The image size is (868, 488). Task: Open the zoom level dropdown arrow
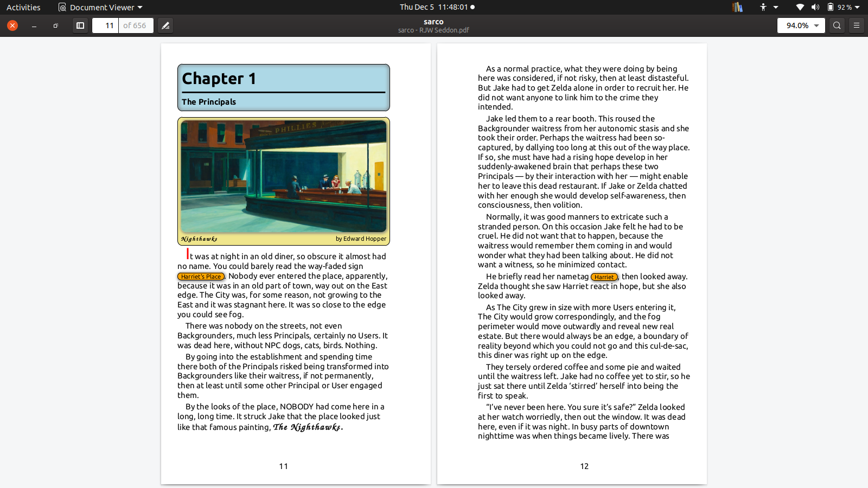coord(816,25)
